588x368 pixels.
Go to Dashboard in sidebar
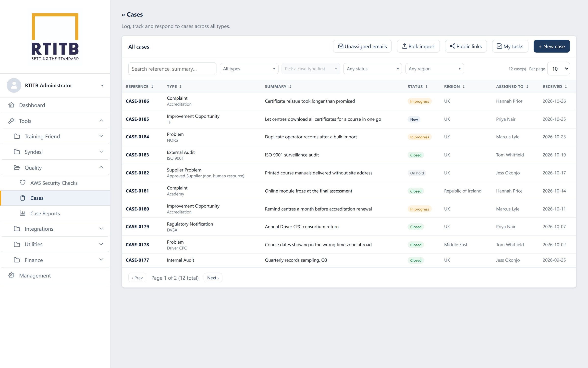click(x=55, y=105)
